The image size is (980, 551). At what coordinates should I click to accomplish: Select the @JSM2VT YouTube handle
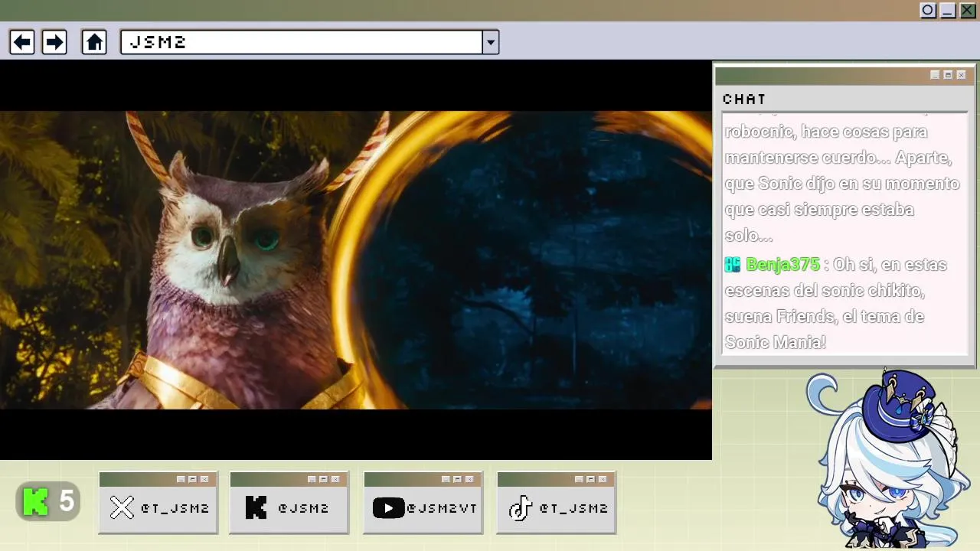(x=442, y=508)
